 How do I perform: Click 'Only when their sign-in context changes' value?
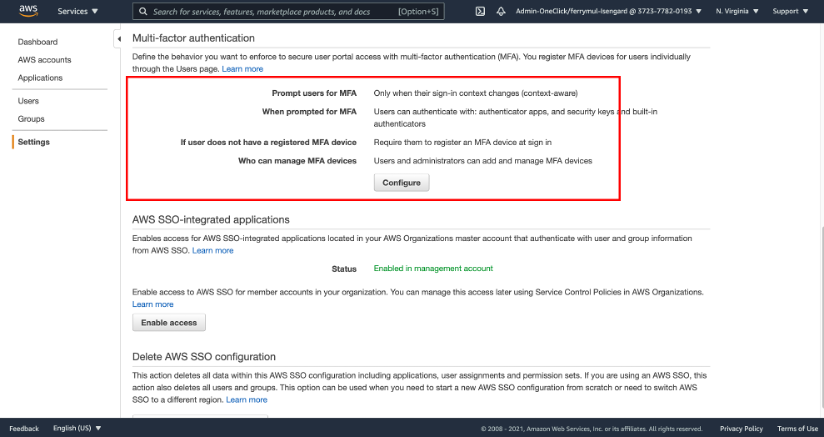[x=476, y=93]
